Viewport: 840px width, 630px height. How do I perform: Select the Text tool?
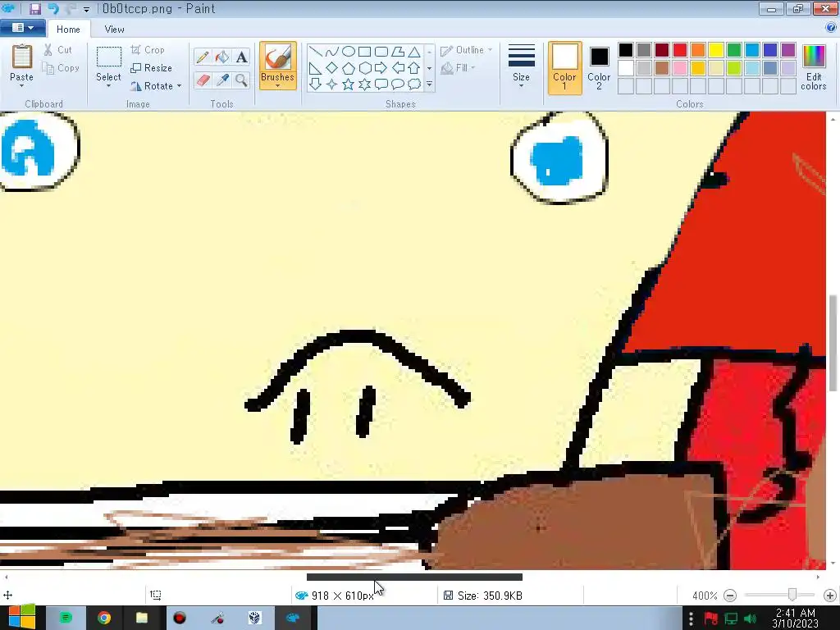coord(242,57)
